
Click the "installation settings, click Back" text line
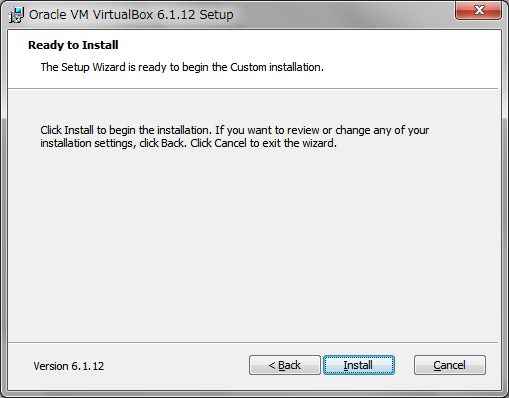113,143
